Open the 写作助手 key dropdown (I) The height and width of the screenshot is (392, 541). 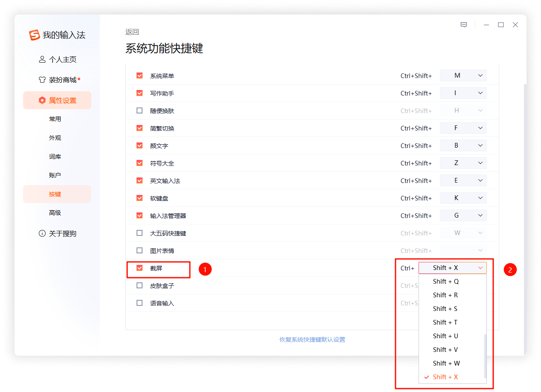(463, 93)
